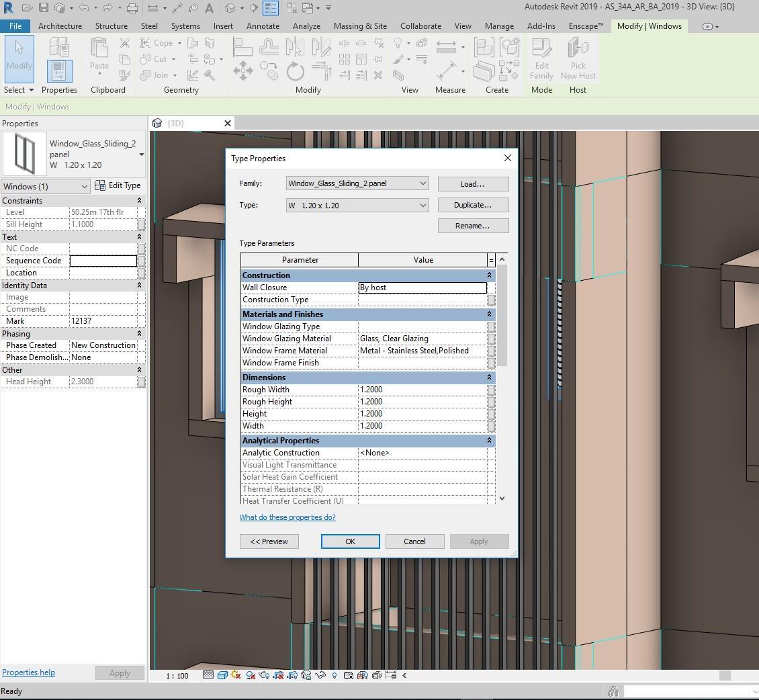Click the Save icon in quick access toolbar

(x=44, y=8)
